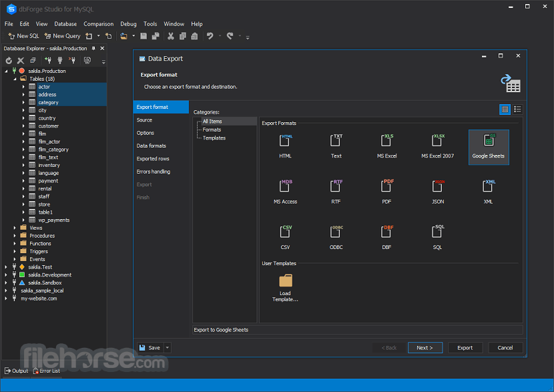554x392 pixels.
Task: Choose the Text export format
Action: point(336,147)
